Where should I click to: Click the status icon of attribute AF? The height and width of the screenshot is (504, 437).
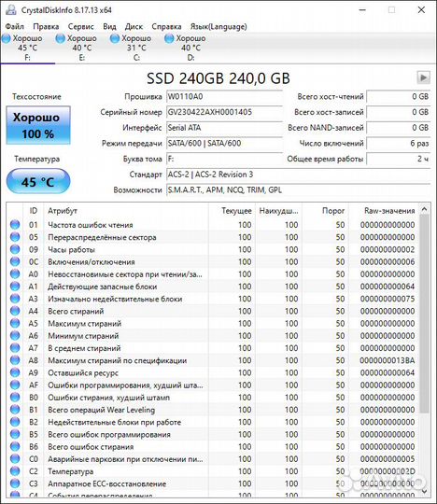[15, 385]
